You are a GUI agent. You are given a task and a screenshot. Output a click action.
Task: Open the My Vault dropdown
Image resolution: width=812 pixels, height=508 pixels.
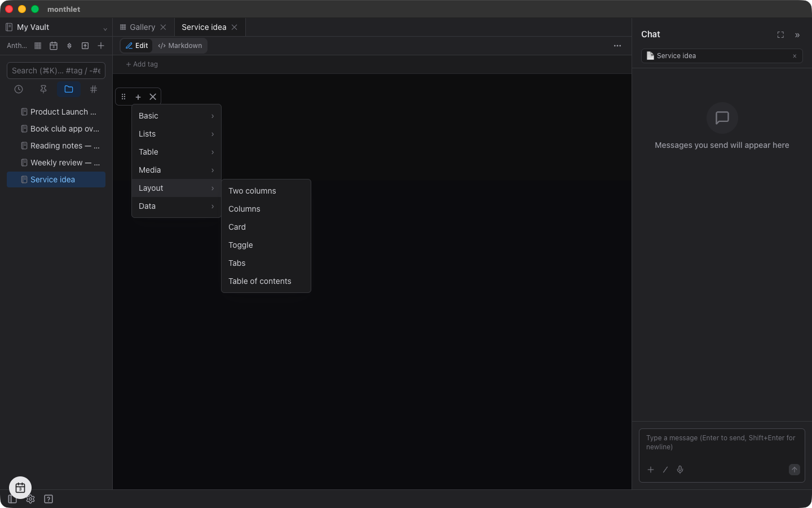coord(56,27)
